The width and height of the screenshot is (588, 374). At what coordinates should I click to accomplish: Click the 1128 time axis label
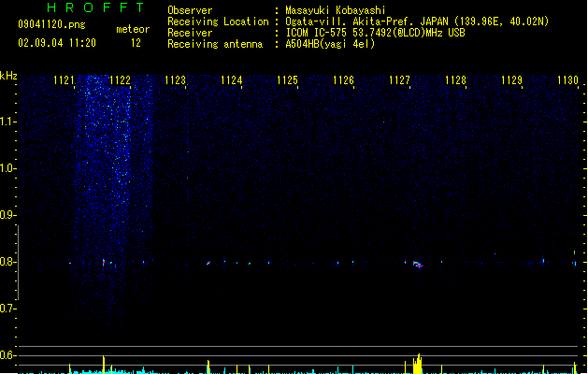(455, 80)
